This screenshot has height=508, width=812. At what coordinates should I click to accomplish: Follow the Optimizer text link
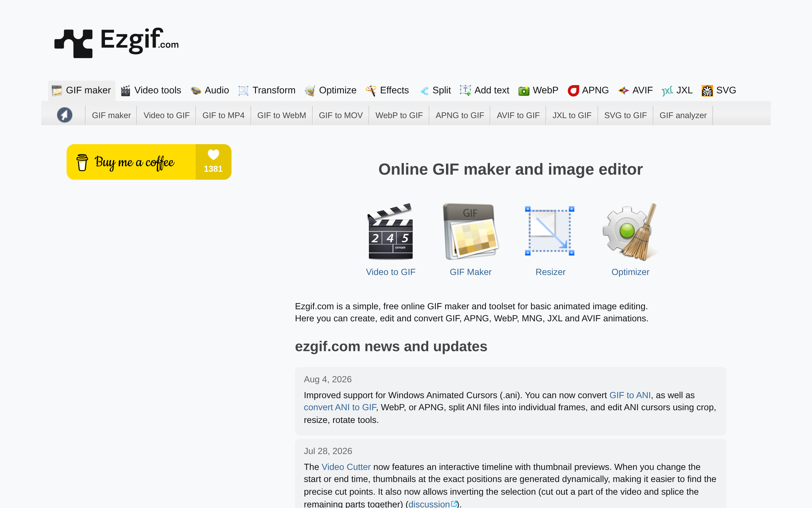[x=630, y=272]
